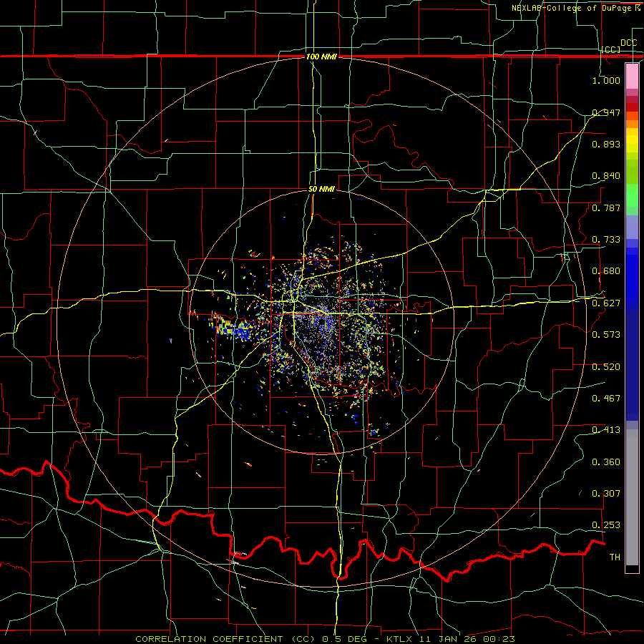Click the 0.520 color scale value
This screenshot has width=644, height=644.
pyautogui.click(x=606, y=367)
